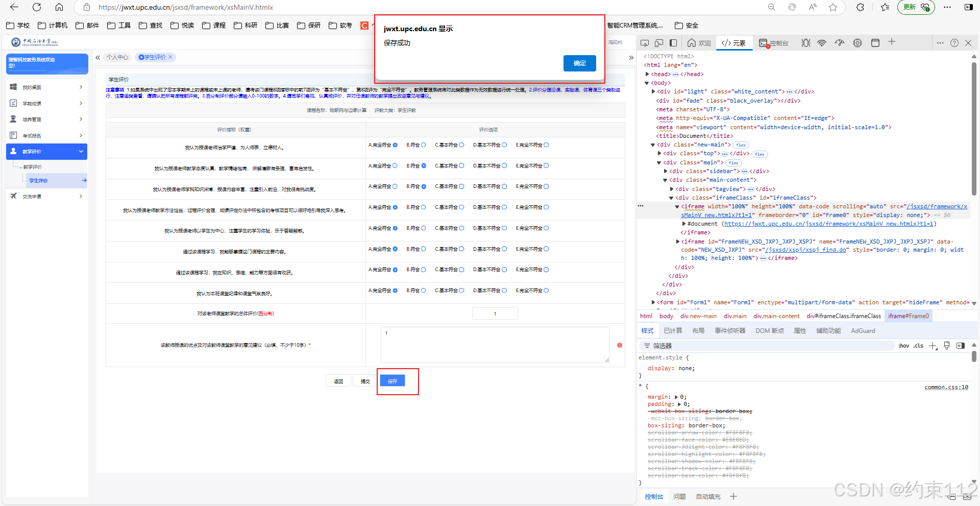Toggle DevTools sidebar dock icon
This screenshot has height=506, width=980.
click(x=673, y=43)
